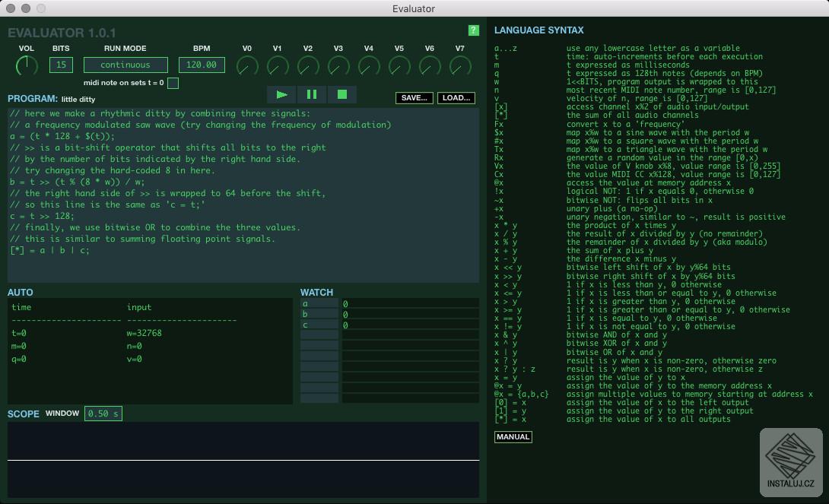Click the AUTO value 'w=32768'
The width and height of the screenshot is (829, 504).
(144, 334)
